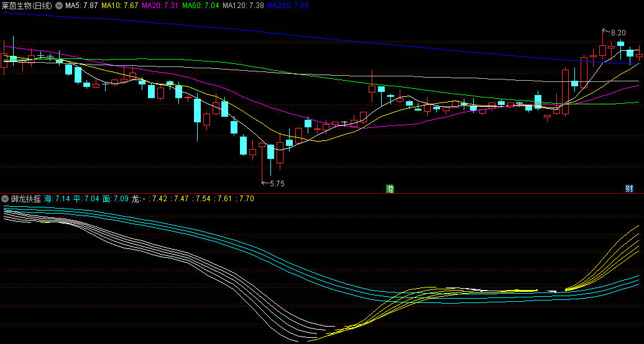Click the green 港 marker icon
This screenshot has height=344, width=644.
390,189
